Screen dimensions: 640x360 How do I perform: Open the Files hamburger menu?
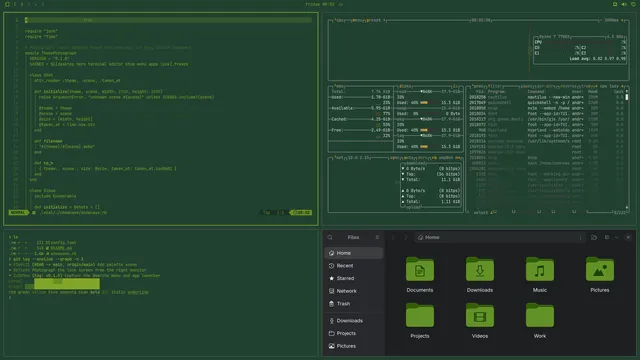pyautogui.click(x=377, y=237)
